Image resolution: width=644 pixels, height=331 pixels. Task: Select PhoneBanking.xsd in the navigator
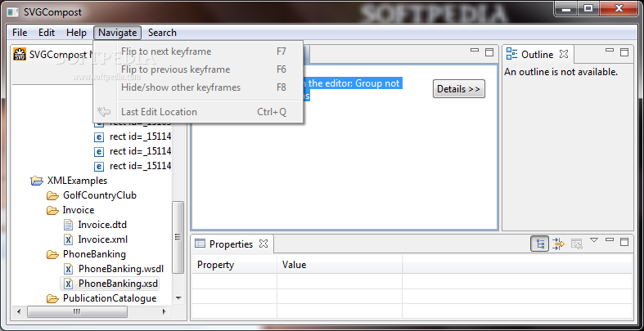tap(119, 284)
